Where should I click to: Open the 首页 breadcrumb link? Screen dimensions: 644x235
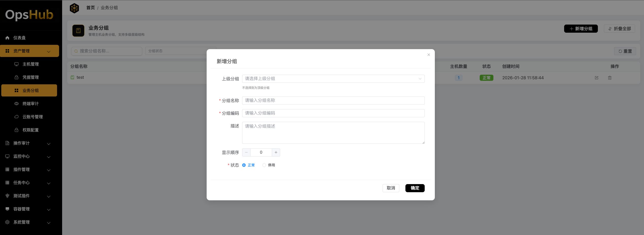[91, 8]
